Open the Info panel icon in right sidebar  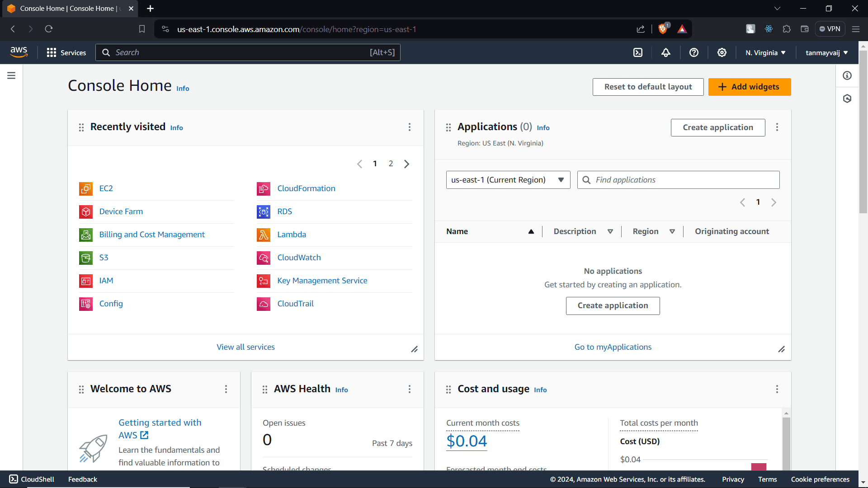click(847, 75)
